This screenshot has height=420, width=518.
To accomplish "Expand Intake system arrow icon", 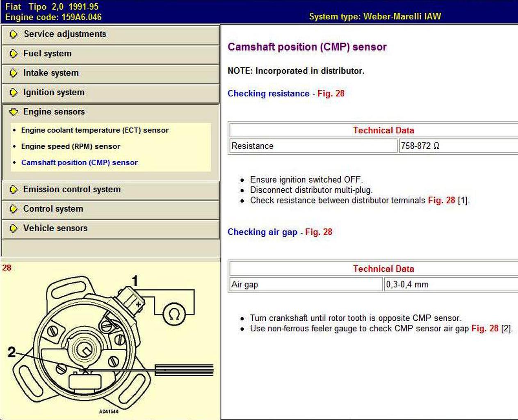I will [14, 73].
